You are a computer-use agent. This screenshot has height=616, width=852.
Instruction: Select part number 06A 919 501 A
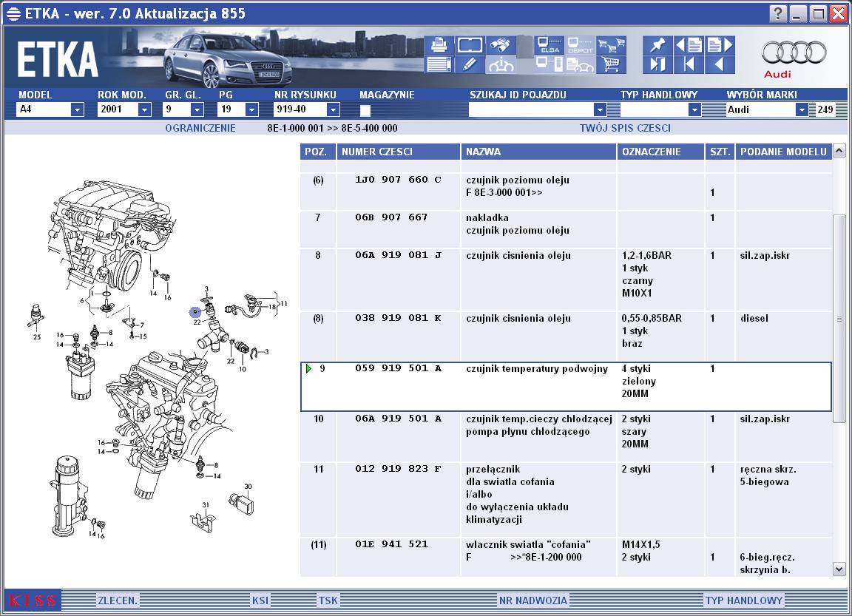(x=398, y=419)
